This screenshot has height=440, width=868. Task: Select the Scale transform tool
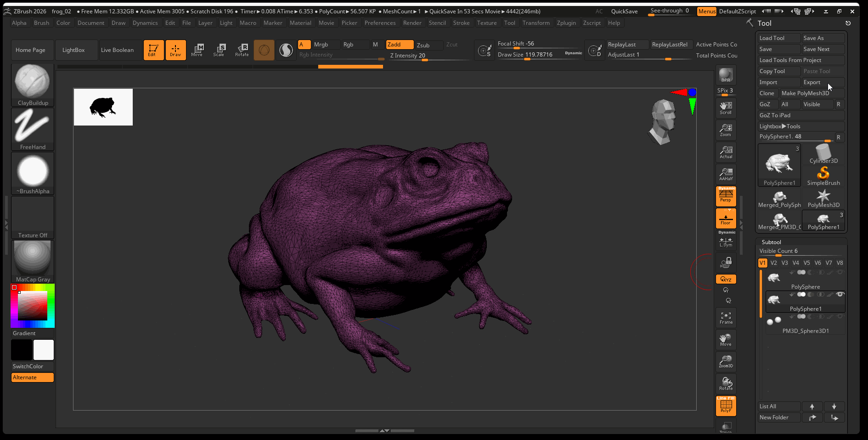point(219,50)
